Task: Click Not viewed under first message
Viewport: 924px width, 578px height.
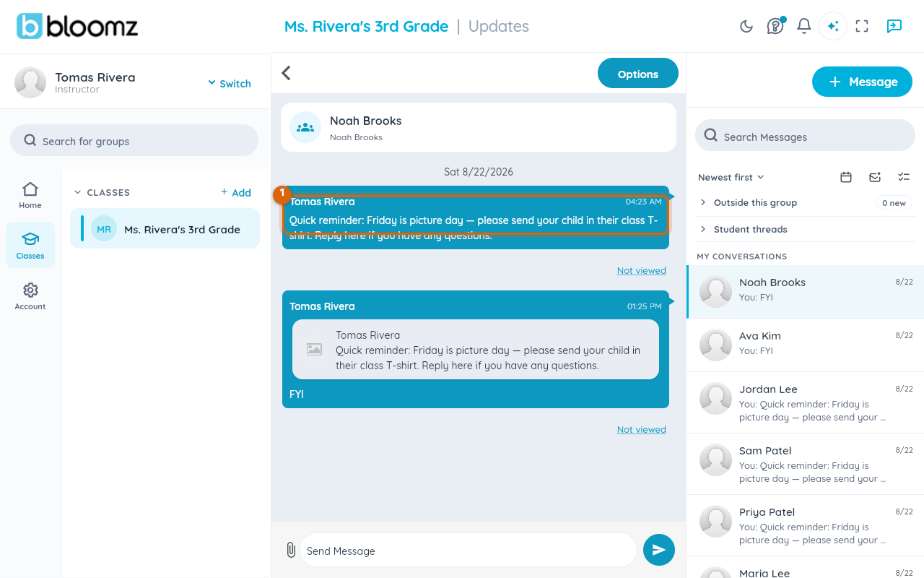Action: click(642, 270)
